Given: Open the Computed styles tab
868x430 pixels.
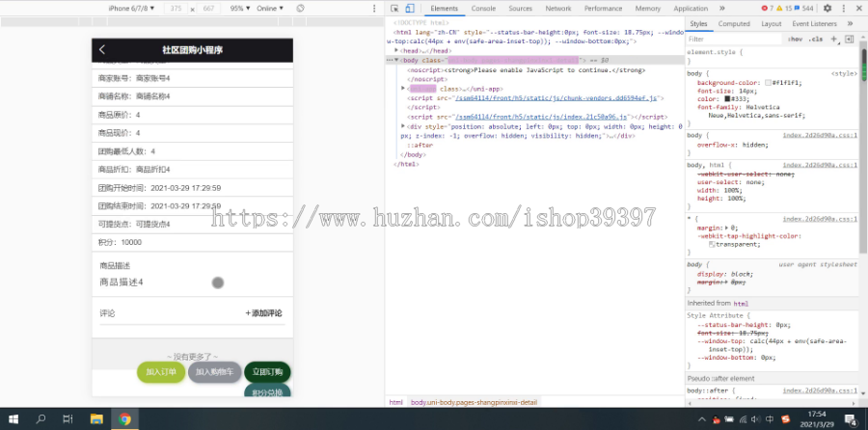Looking at the screenshot, I should [x=734, y=24].
